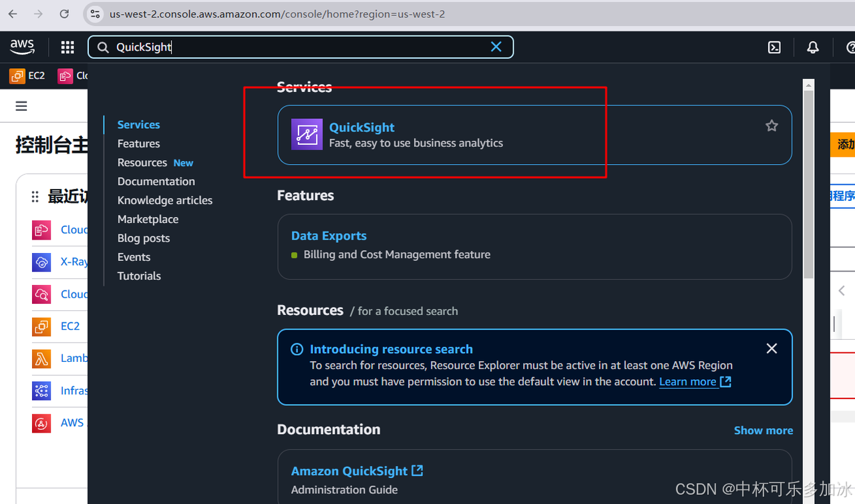Open the QuickSight service result link
Viewport: 855px width, 504px height.
361,128
